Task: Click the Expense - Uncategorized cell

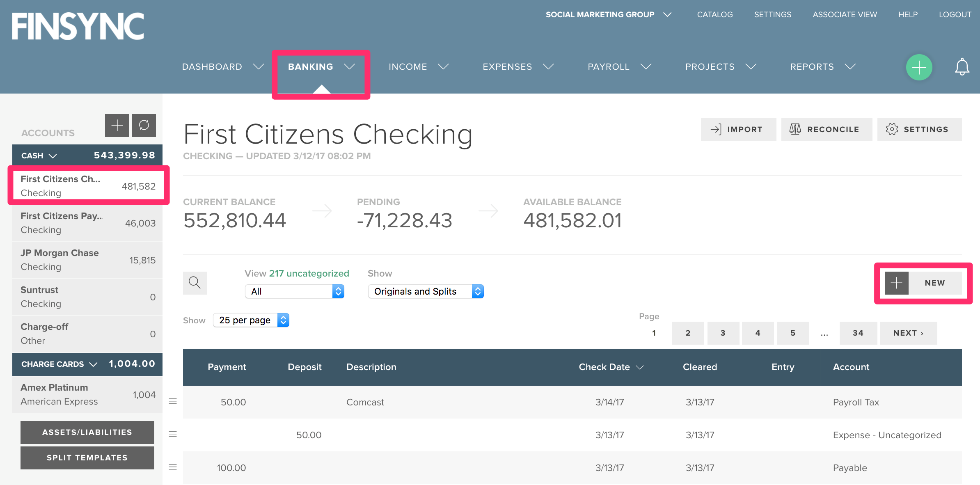Action: point(887,435)
